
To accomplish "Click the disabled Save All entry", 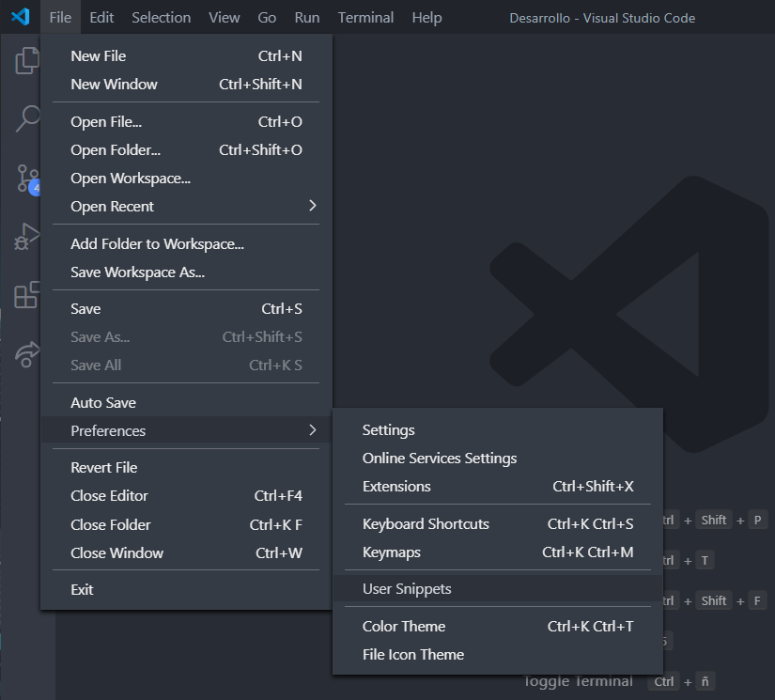I will (x=186, y=365).
